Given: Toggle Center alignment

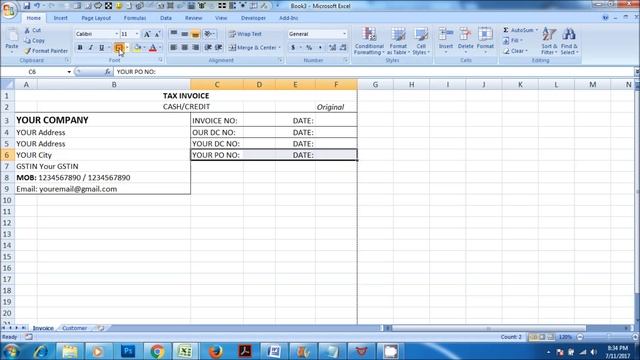Looking at the screenshot, I should click(x=184, y=48).
